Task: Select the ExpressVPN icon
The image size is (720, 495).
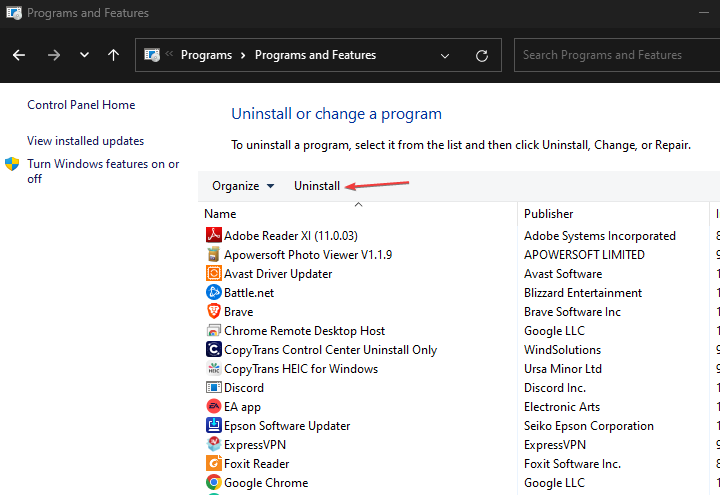Action: click(213, 445)
